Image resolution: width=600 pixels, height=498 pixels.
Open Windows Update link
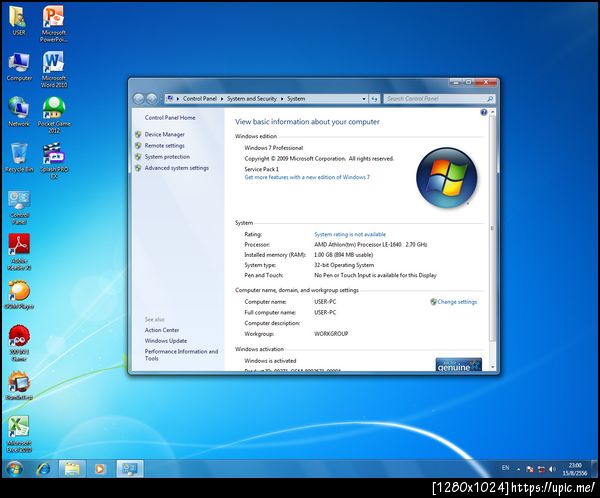(x=166, y=341)
